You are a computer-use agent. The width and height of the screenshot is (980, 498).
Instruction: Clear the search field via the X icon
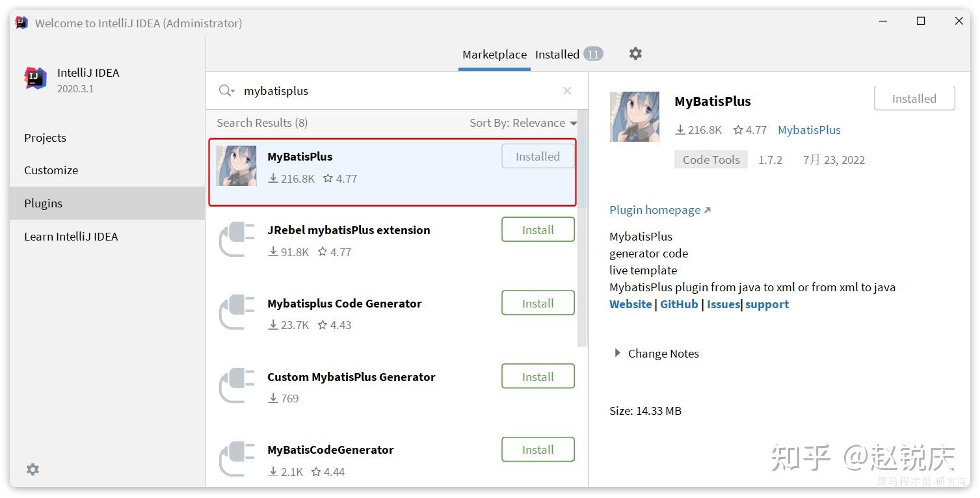click(x=566, y=90)
